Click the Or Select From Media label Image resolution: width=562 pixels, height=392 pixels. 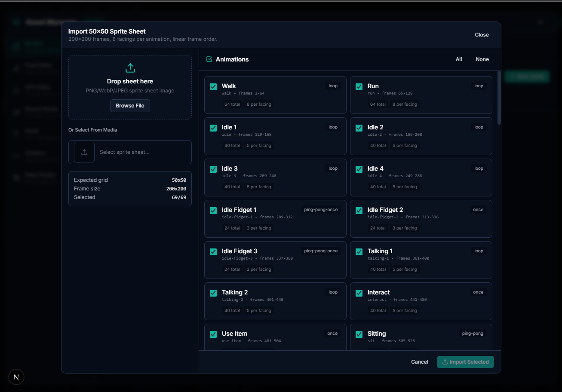pos(92,130)
